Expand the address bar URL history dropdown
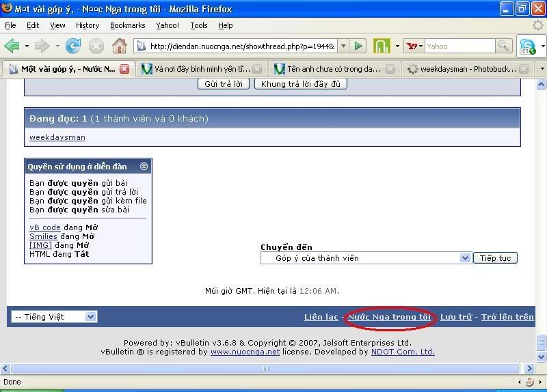Screen dimensions: 547x392 tap(343, 46)
